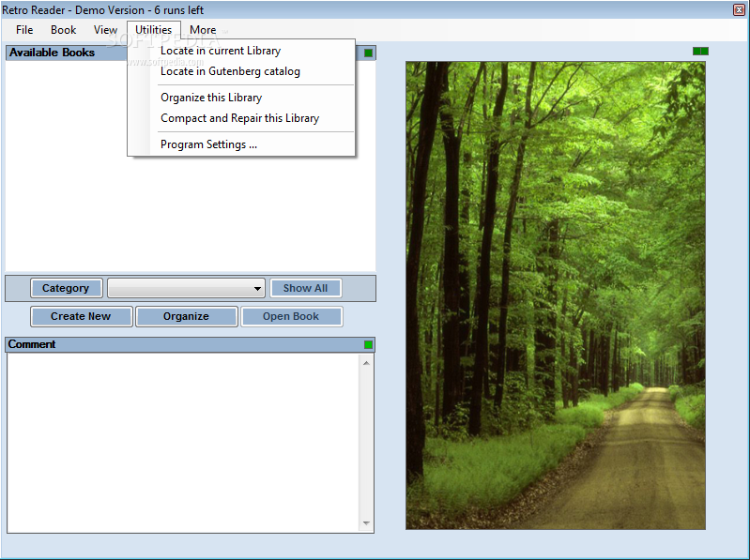Toggle green square on Available Books header
The image size is (750, 560).
point(368,53)
